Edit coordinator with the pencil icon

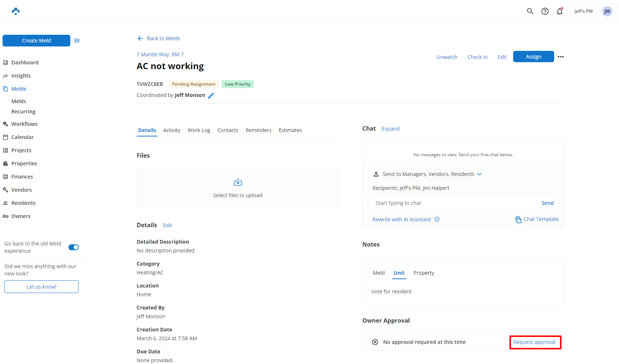pos(211,95)
